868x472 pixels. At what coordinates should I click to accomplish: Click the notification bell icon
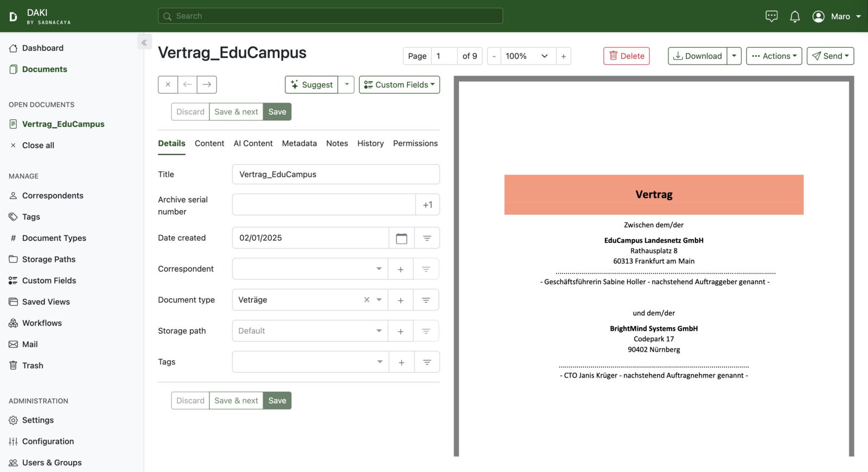(795, 16)
